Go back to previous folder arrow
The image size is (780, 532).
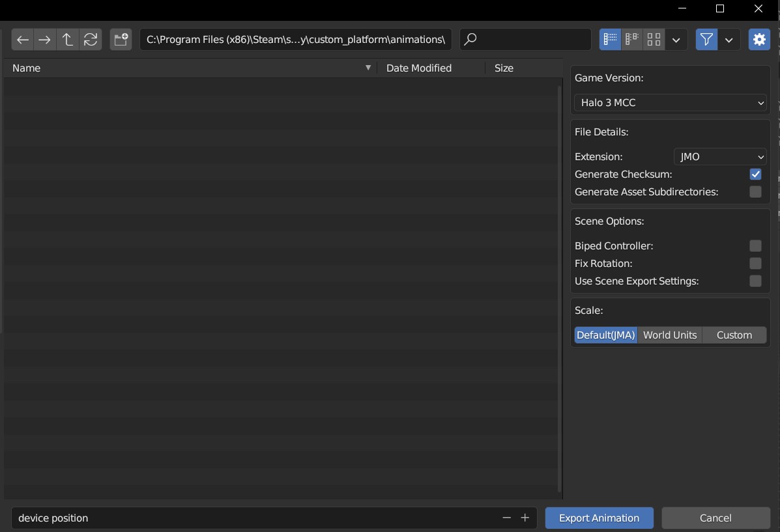22,39
